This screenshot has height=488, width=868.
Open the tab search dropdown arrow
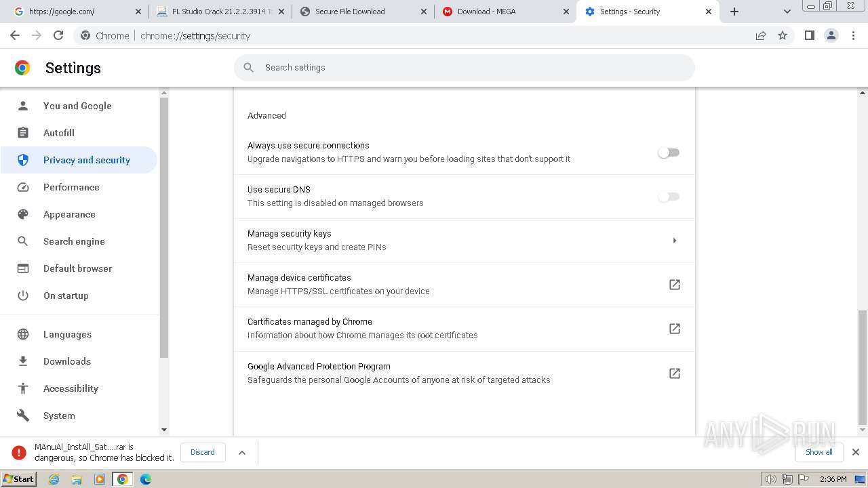tap(787, 12)
